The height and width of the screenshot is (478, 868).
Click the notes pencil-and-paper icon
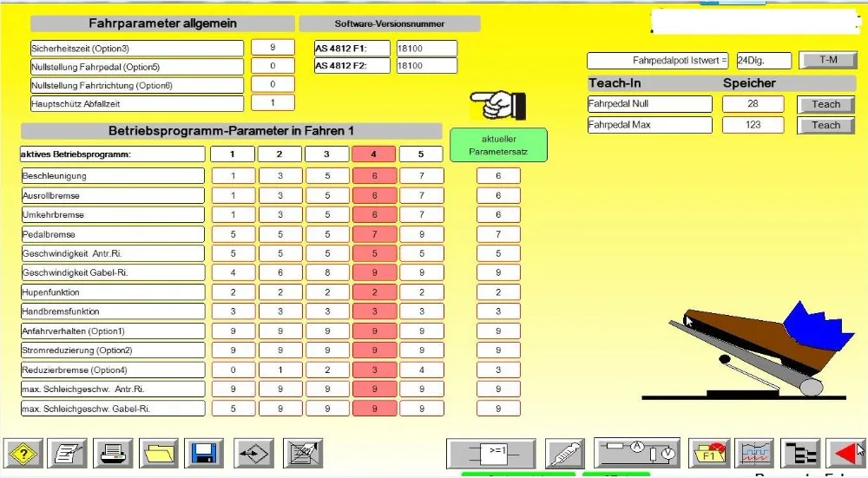pos(67,454)
